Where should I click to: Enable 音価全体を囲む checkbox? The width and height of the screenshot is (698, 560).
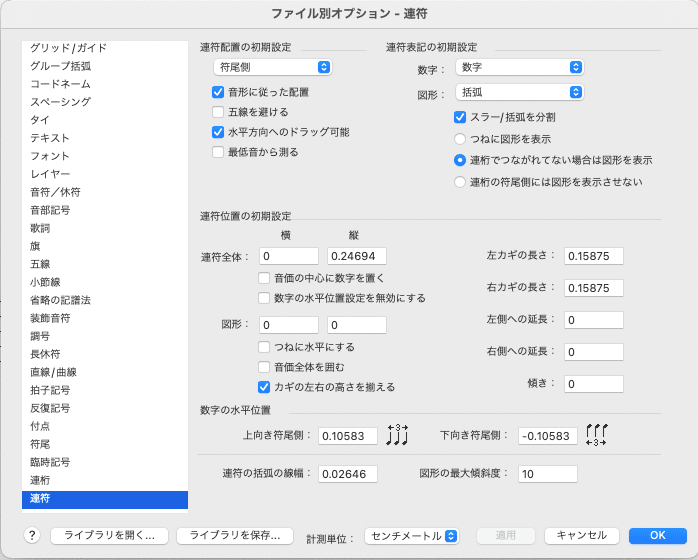pyautogui.click(x=264, y=367)
